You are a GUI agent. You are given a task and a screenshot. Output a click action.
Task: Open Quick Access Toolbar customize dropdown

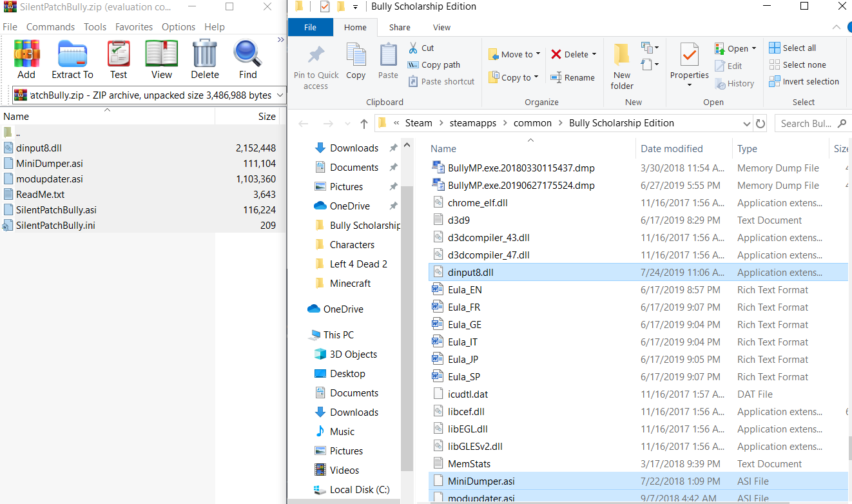point(355,7)
